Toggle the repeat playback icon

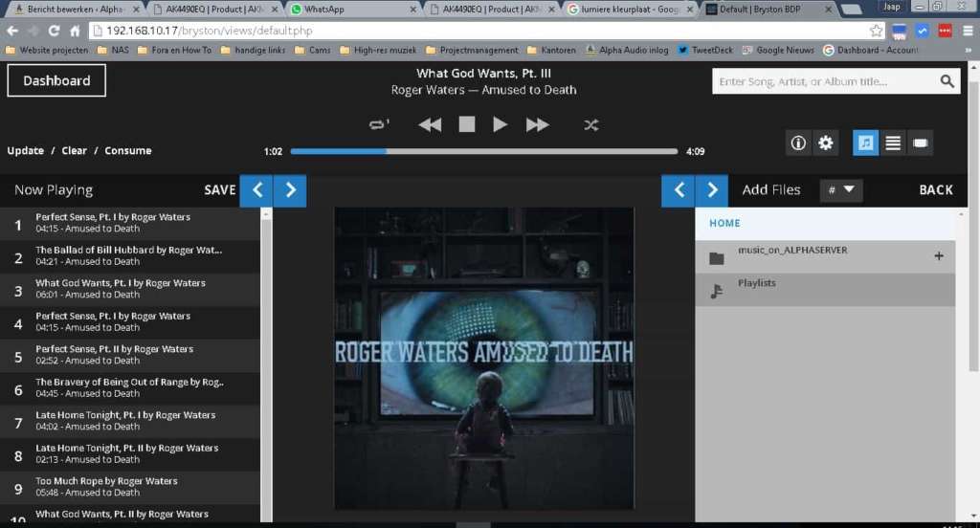(379, 124)
